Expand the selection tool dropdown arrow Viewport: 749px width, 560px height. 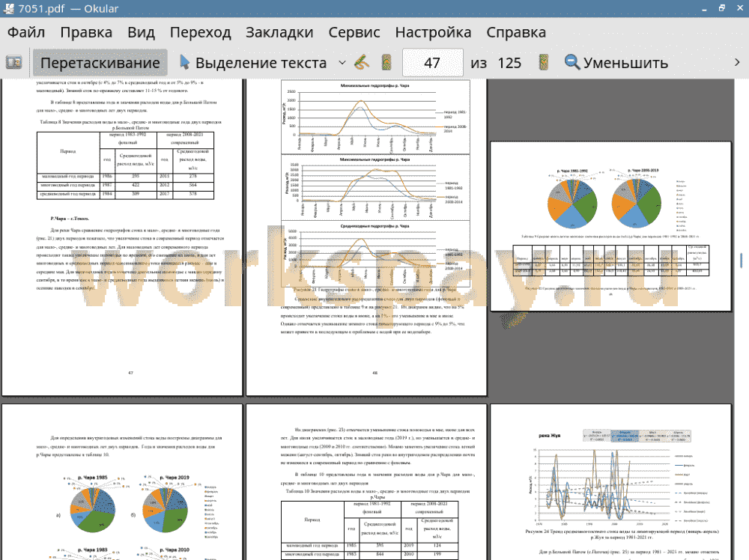342,63
